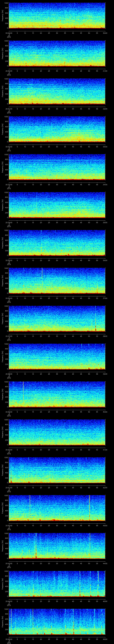This screenshot has width=114, height=644.
Task: Click the 20:31:00 start time label
Action: pyautogui.click(x=9, y=109)
